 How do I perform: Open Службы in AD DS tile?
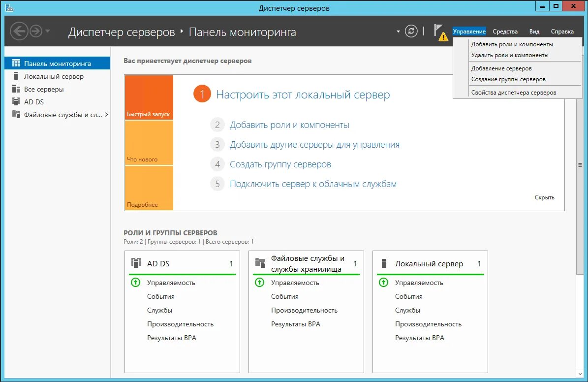(159, 310)
